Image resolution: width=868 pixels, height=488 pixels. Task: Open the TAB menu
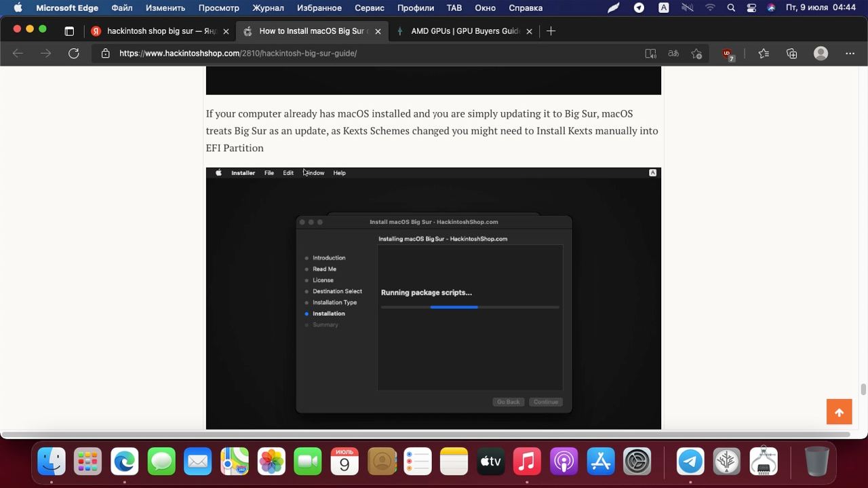(454, 7)
